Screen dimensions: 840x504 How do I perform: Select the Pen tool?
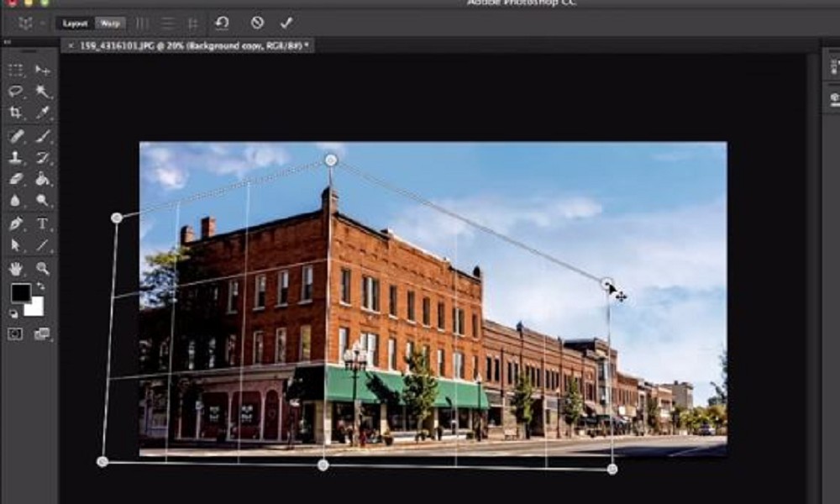point(16,223)
